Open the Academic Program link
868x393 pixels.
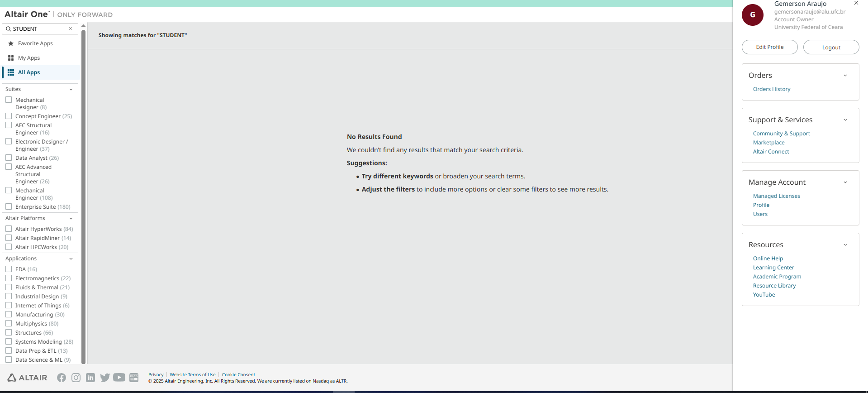[777, 277]
